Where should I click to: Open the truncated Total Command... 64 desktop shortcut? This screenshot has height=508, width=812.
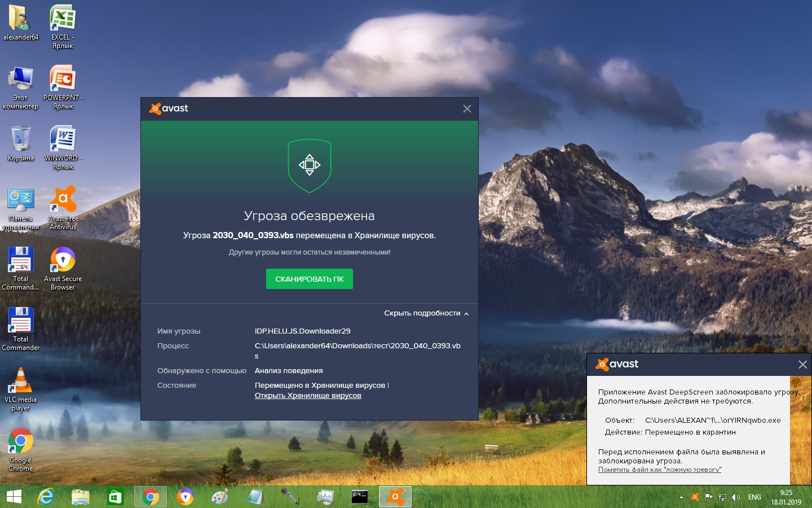click(x=21, y=269)
